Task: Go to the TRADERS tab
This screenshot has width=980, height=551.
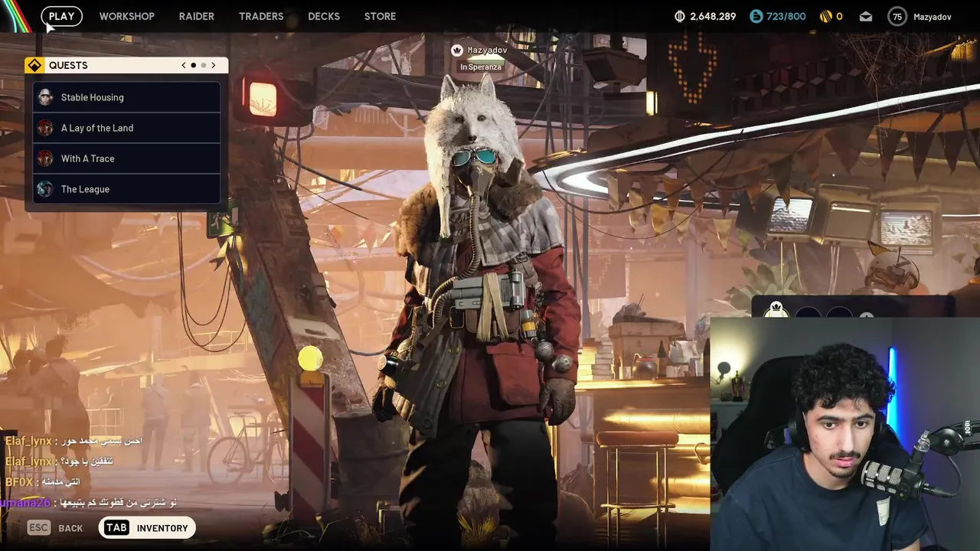Action: coord(261,16)
